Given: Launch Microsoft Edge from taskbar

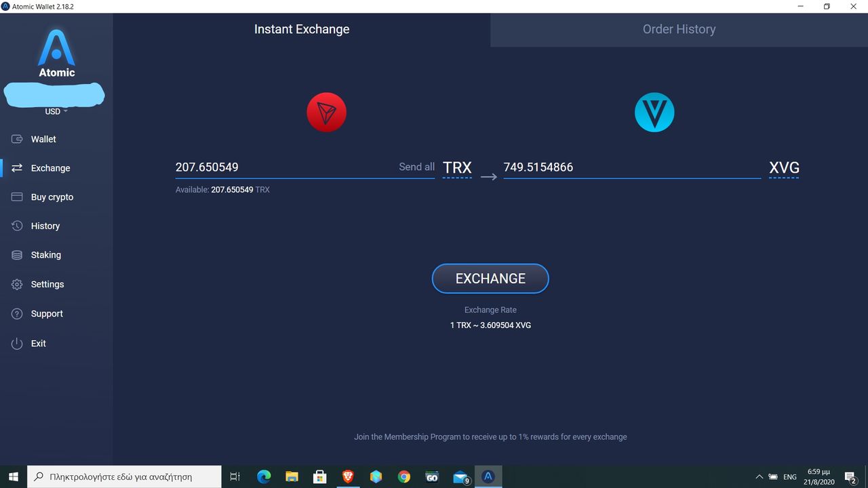Looking at the screenshot, I should 264,476.
